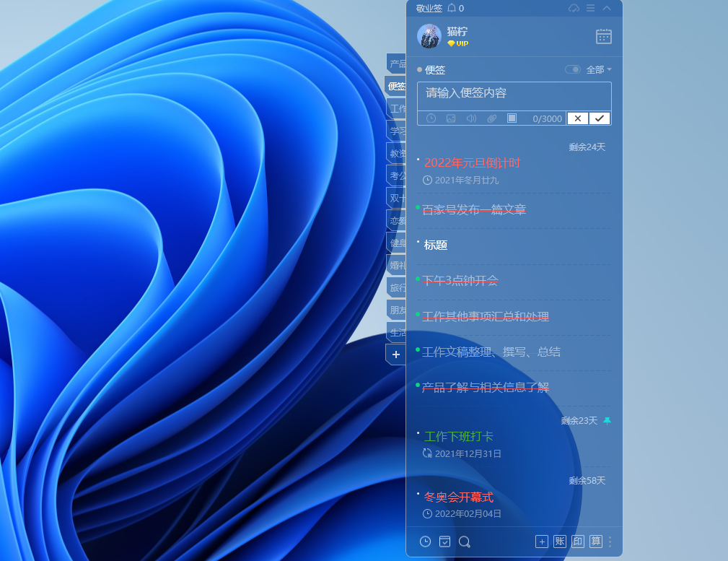Open search with the magnifier icon
This screenshot has width=728, height=561.
click(x=465, y=542)
